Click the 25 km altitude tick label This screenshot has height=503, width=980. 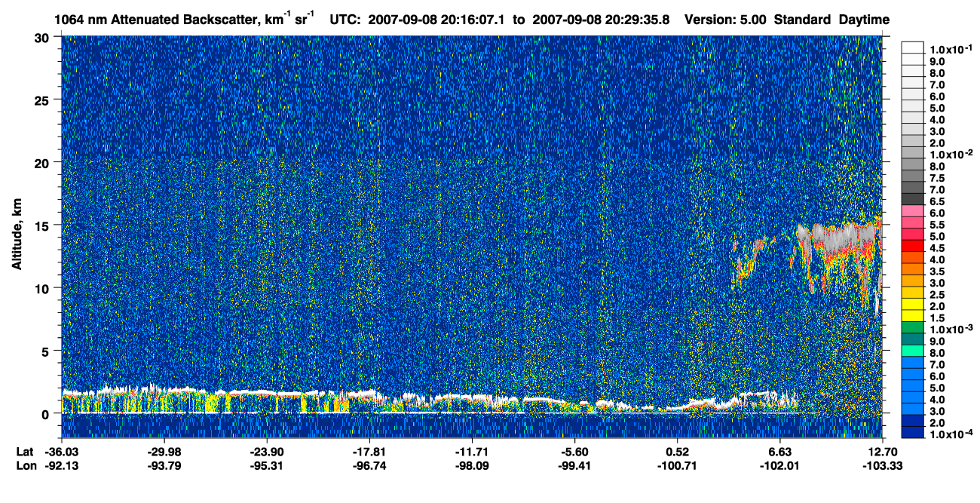(x=43, y=100)
